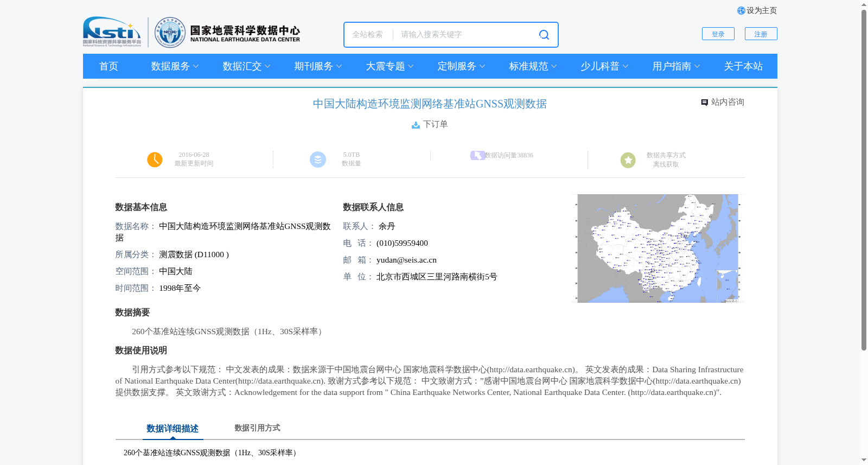Click the NSTI logo

(x=112, y=32)
